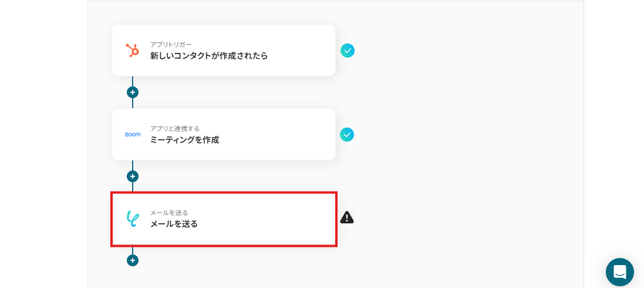Click the checkmark beside ミーティングを作成 step
The image size is (644, 288).
pyautogui.click(x=347, y=135)
